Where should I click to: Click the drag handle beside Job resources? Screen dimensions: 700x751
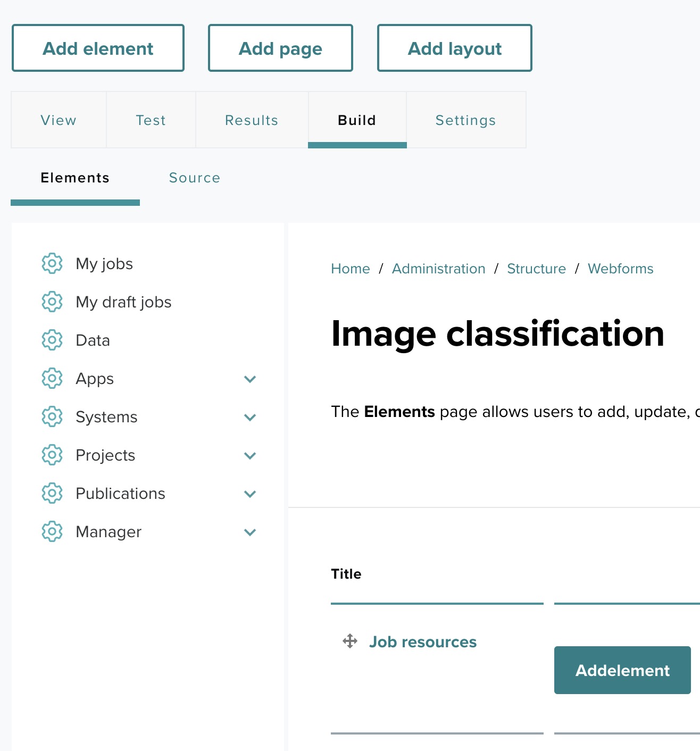tap(350, 641)
